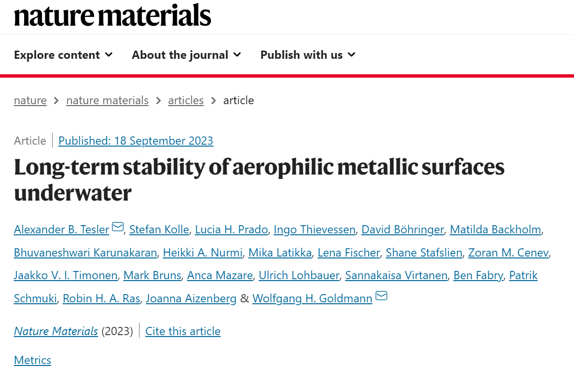Open the About the journal menu

(x=186, y=55)
